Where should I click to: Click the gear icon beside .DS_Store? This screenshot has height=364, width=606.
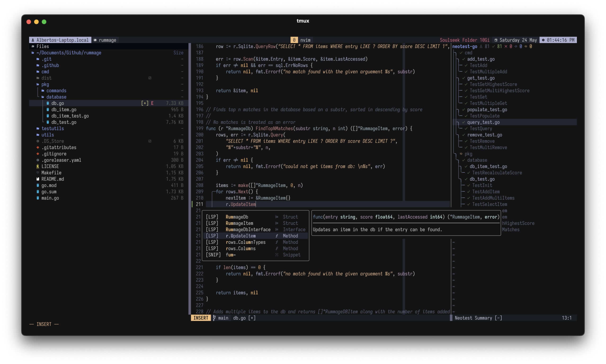38,141
